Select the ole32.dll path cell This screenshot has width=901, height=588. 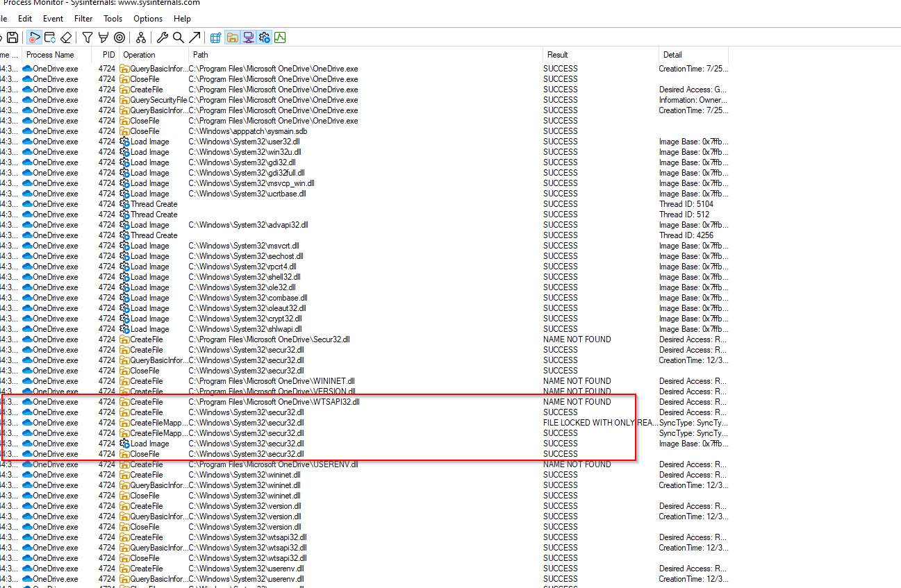tap(242, 287)
